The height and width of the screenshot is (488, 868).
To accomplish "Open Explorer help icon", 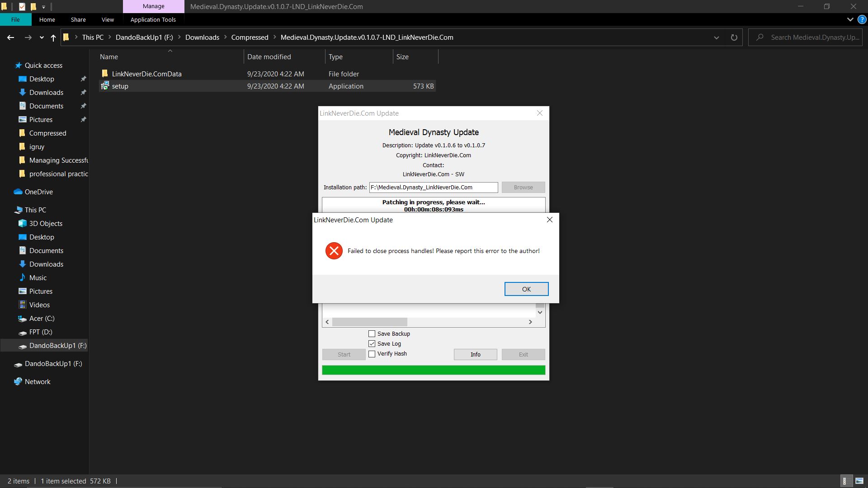I will point(862,19).
